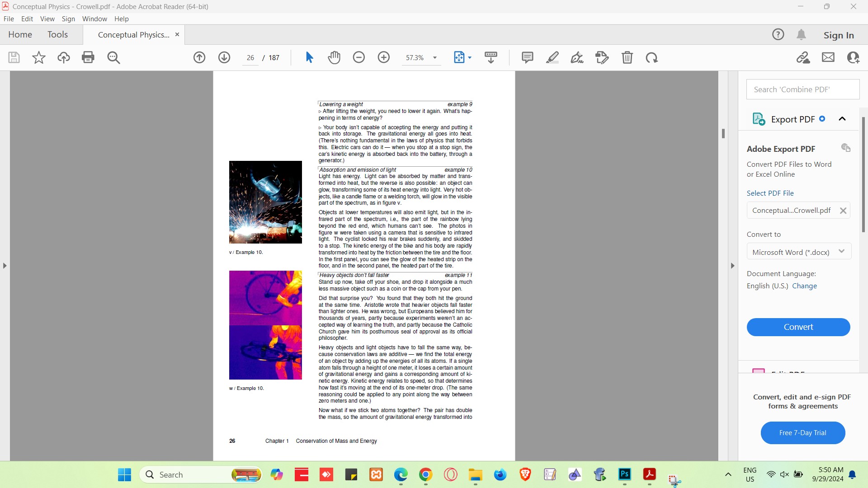Screen dimensions: 868x488
Task: Select the Hand pan tool
Action: (334, 57)
